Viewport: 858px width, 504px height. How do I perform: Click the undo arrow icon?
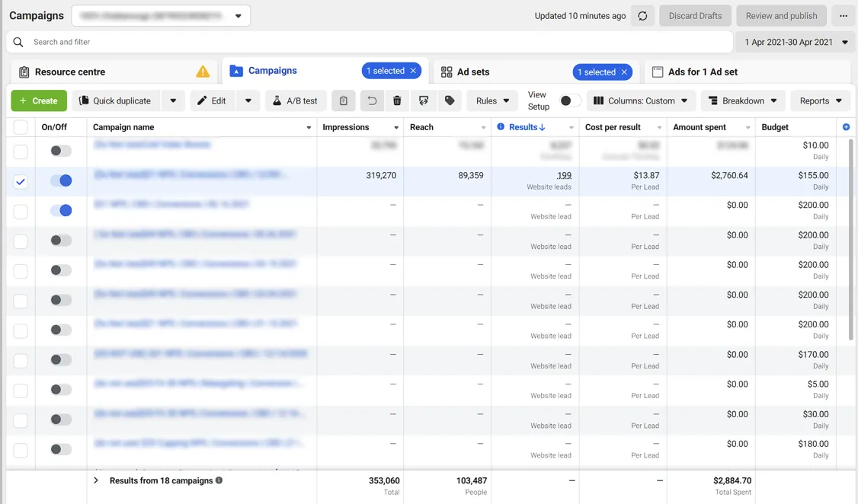(x=372, y=100)
